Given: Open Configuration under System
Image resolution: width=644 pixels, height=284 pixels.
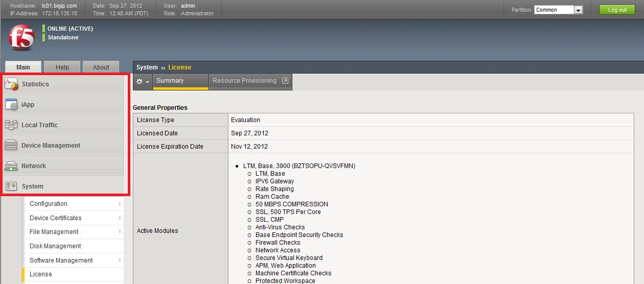Looking at the screenshot, I should pos(74,204).
